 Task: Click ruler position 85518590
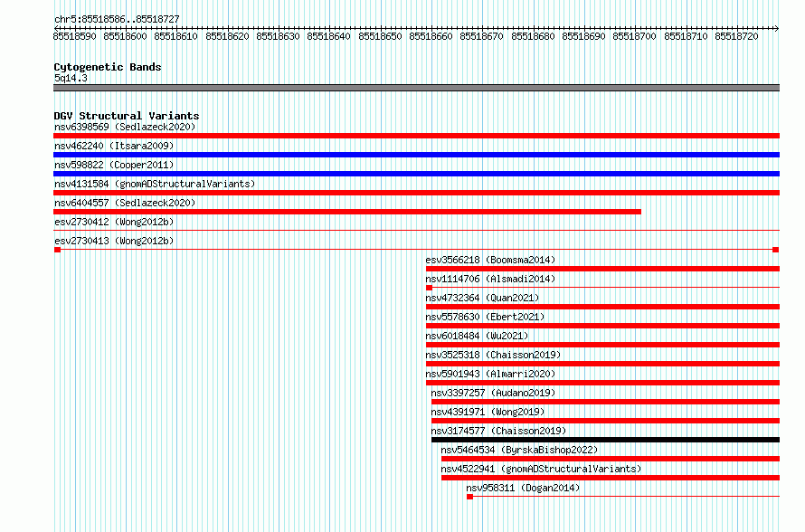point(74,36)
